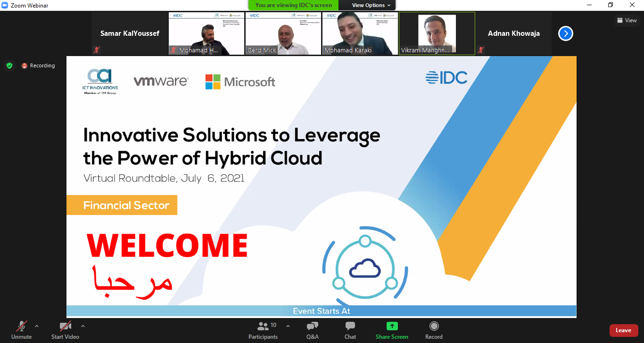Expand audio options next to Unmute
644x343 pixels.
pyautogui.click(x=37, y=326)
